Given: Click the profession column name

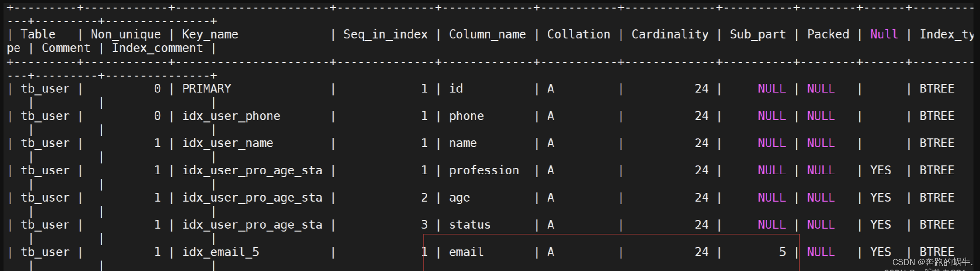Looking at the screenshot, I should tap(484, 170).
